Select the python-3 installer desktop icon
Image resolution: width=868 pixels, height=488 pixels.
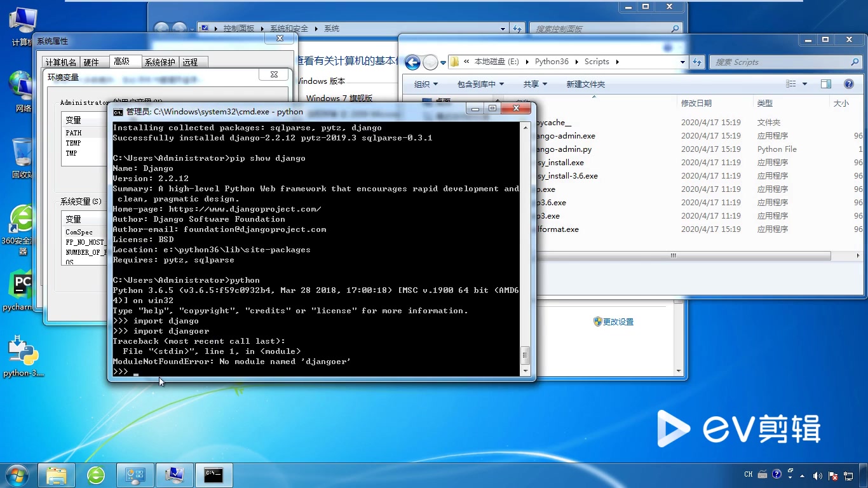(23, 356)
